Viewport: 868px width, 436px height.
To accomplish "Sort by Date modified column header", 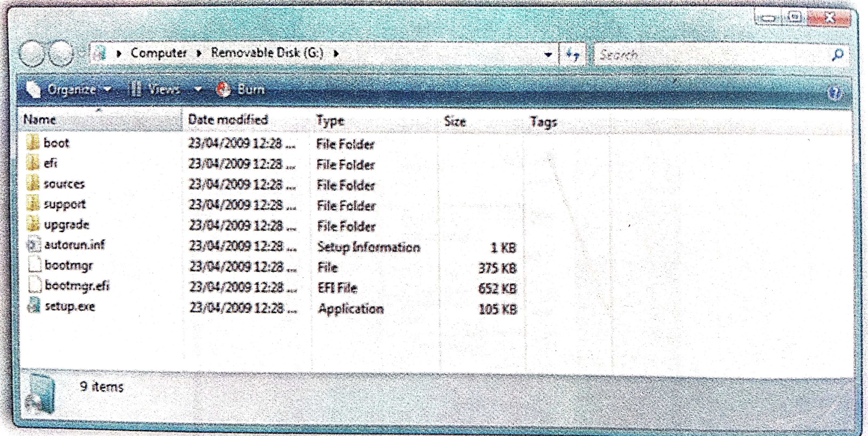I will point(228,120).
